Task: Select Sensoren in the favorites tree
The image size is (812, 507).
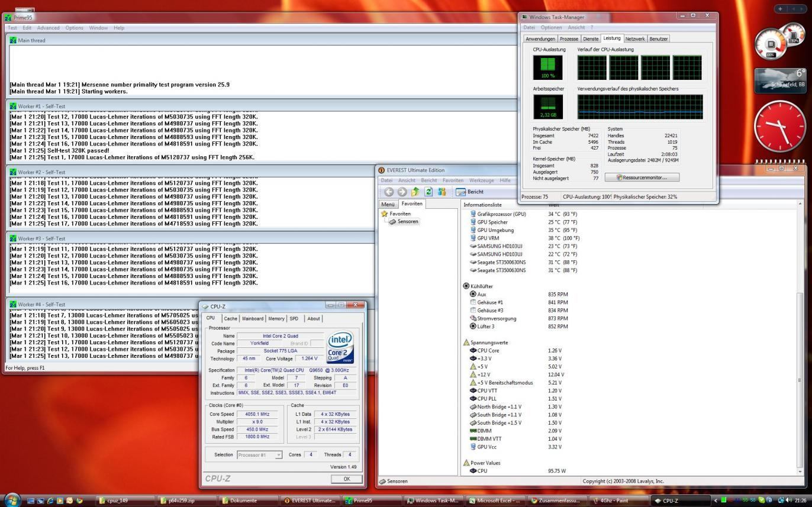Action: tap(404, 221)
